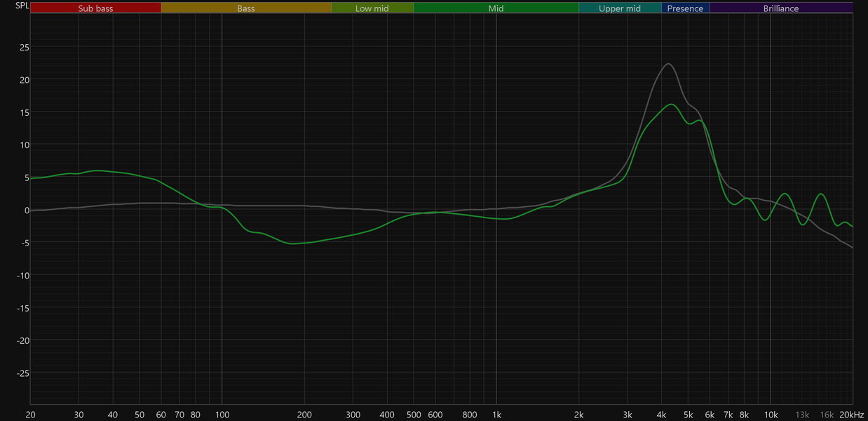Click the 20kHz frequency axis label

pyautogui.click(x=852, y=415)
